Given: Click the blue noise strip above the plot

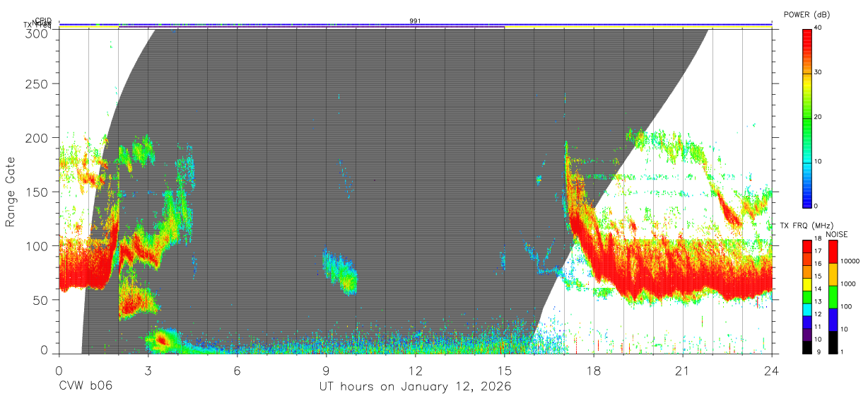Looking at the screenshot, I should point(416,24).
